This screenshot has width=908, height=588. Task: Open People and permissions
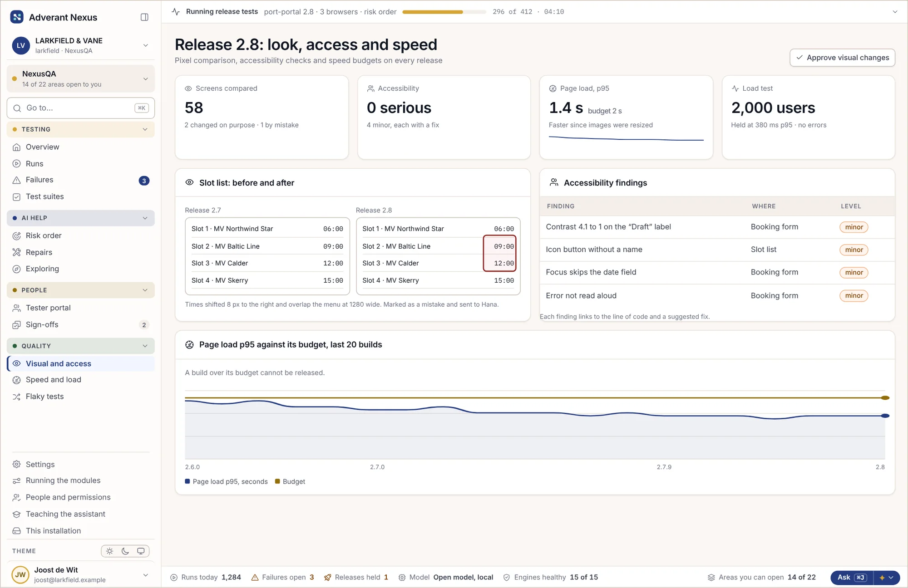[x=81, y=497]
